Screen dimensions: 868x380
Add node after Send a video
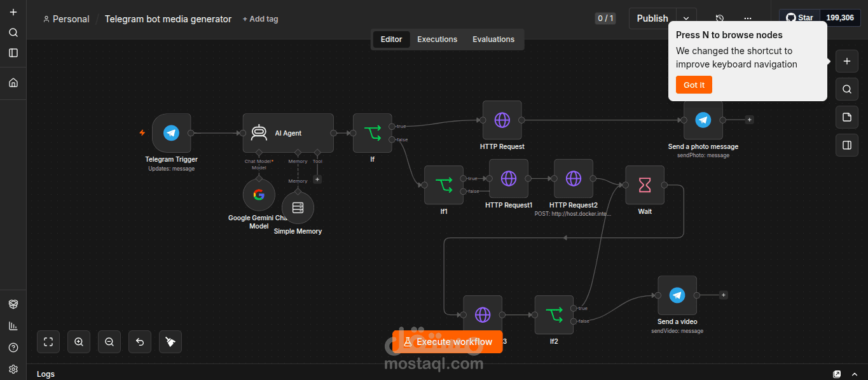723,295
